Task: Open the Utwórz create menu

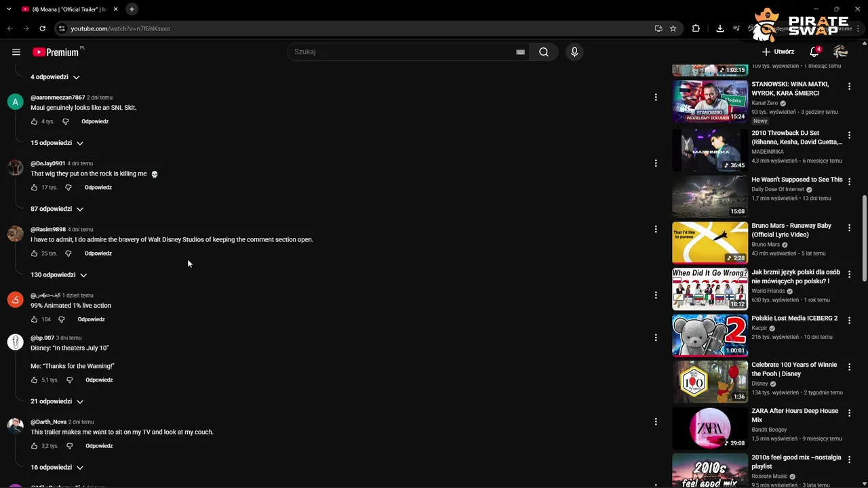Action: [778, 52]
